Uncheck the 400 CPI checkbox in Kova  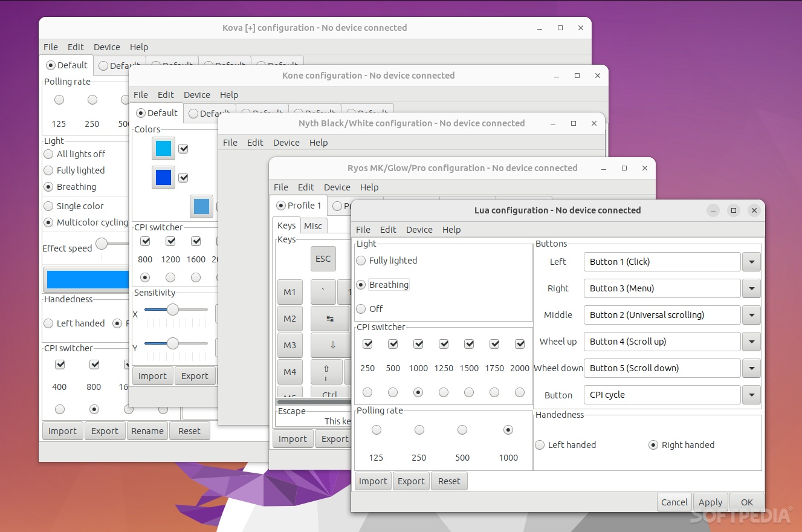[60, 365]
